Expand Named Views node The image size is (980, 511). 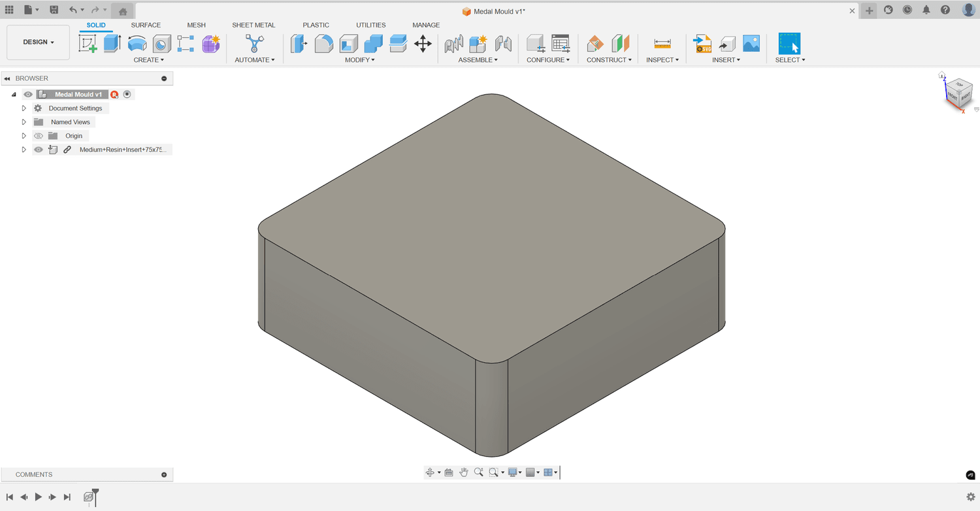pos(24,122)
